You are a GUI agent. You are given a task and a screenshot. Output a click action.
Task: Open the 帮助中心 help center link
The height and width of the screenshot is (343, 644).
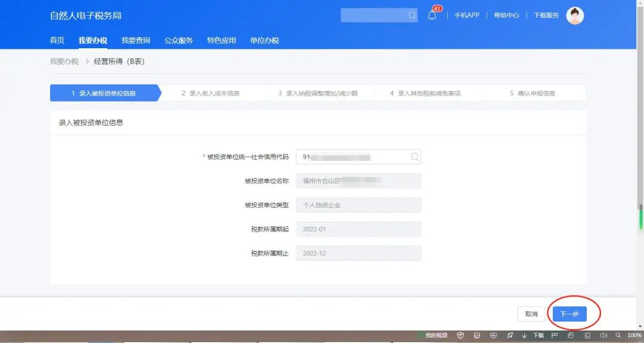[506, 15]
